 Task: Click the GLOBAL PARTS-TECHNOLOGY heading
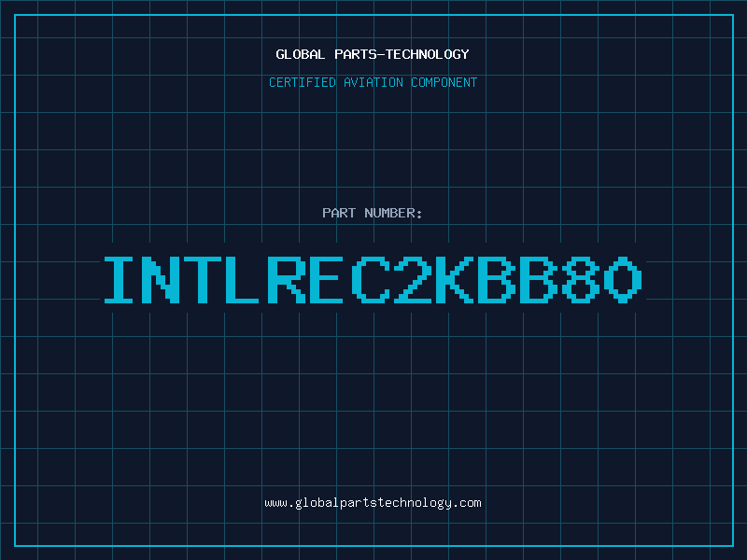point(373,54)
